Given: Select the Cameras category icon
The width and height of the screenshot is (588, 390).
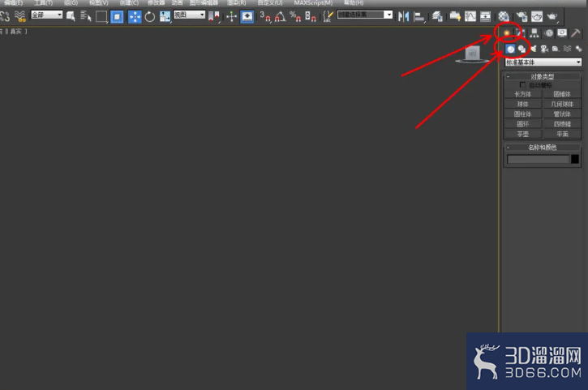Looking at the screenshot, I should pos(544,49).
